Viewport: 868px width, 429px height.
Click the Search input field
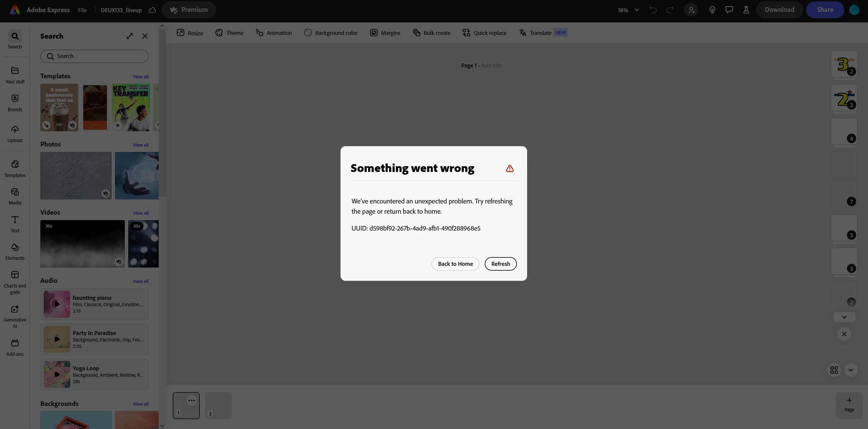click(x=94, y=56)
